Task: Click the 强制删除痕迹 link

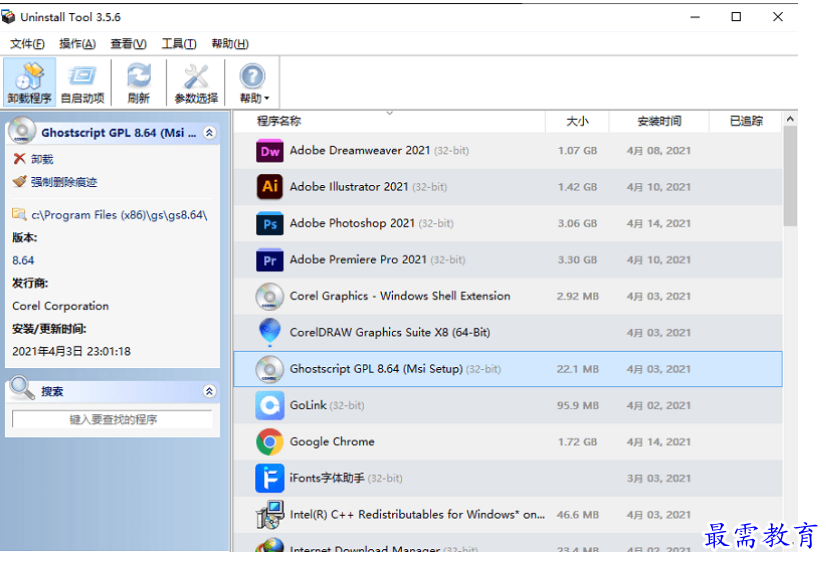Action: coord(64,182)
